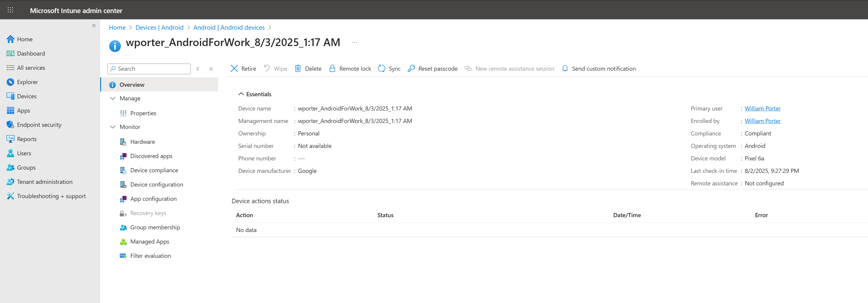868x303 pixels.
Task: Open the ellipsis menu beside device title
Action: click(x=354, y=42)
